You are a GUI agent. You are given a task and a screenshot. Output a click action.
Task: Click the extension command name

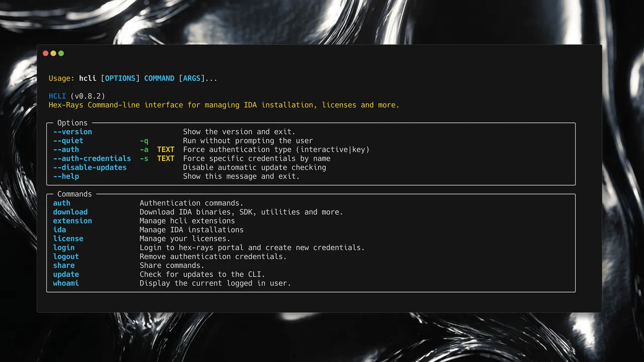tap(72, 221)
